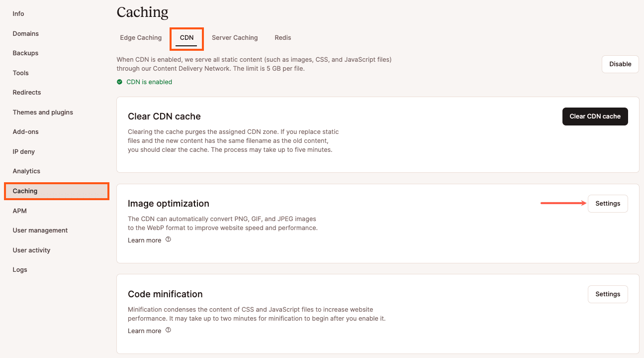Viewport: 644px width, 358px height.
Task: Open Themes and plugins page
Action: [43, 113]
